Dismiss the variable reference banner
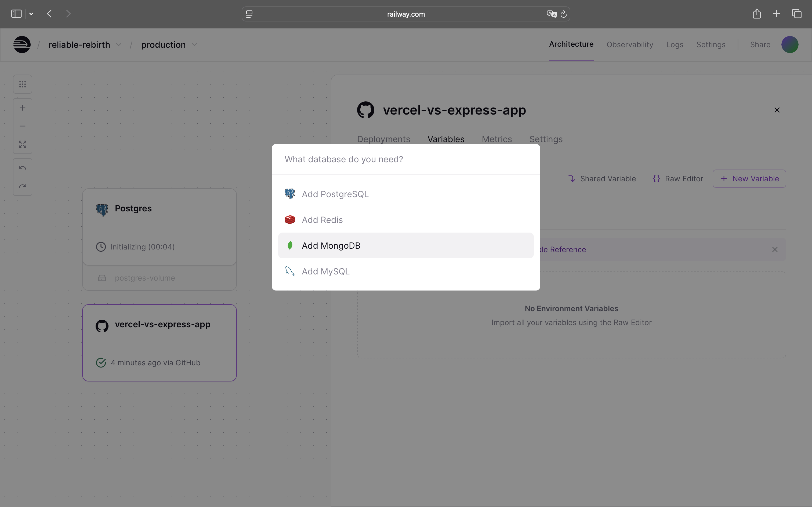812x507 pixels. pos(775,249)
